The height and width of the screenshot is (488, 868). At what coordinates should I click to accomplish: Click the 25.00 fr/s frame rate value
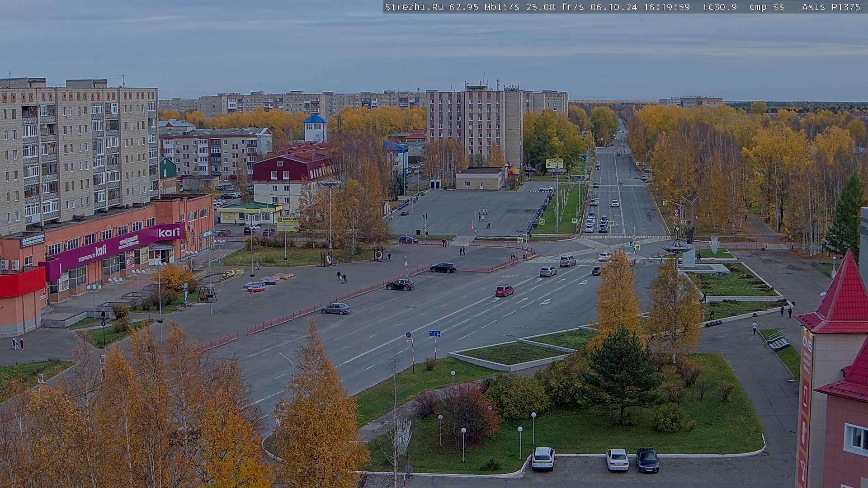click(x=555, y=7)
